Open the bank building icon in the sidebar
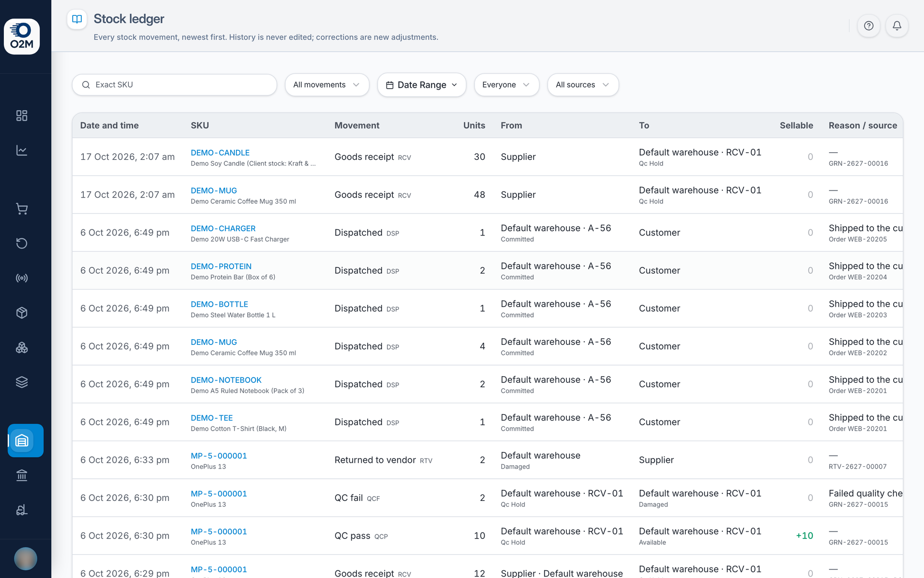Viewport: 924px width, 578px height. click(22, 475)
